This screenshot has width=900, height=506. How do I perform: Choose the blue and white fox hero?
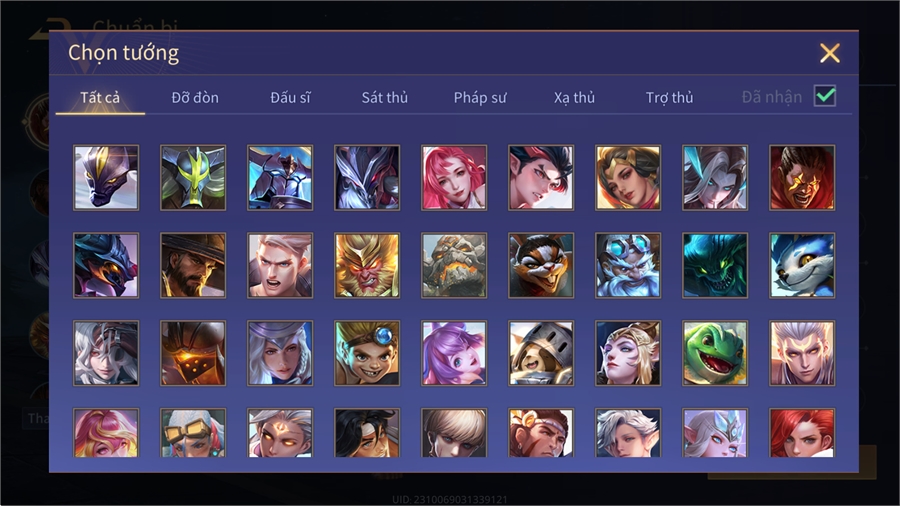[x=802, y=265]
